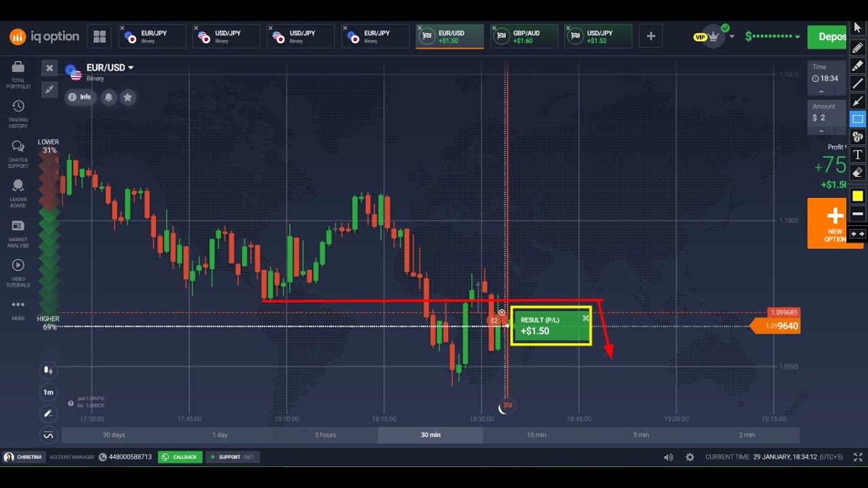The height and width of the screenshot is (488, 868).
Task: Show More sidebar options
Action: tap(18, 309)
